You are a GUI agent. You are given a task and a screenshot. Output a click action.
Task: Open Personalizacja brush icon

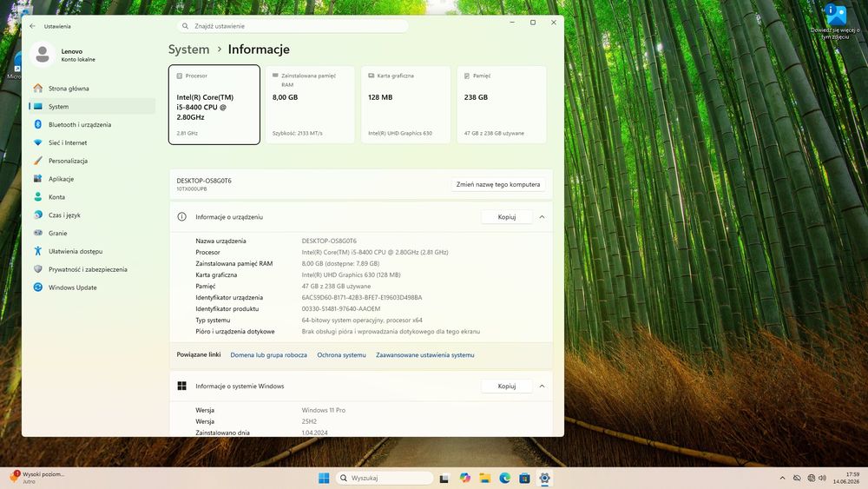[37, 161]
